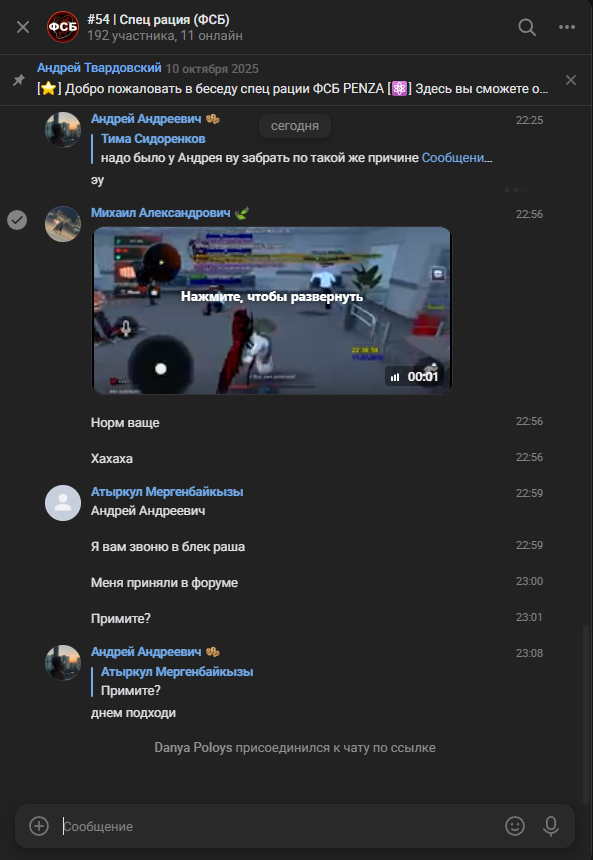
Task: Expand the video from Михаил Александрович
Action: point(272,310)
